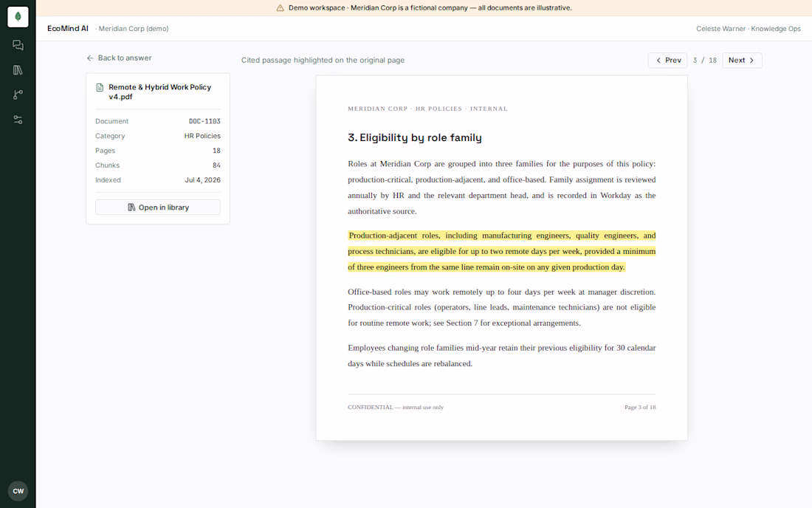Click the Page 3 of 18 footer text
812x508 pixels.
(x=640, y=407)
